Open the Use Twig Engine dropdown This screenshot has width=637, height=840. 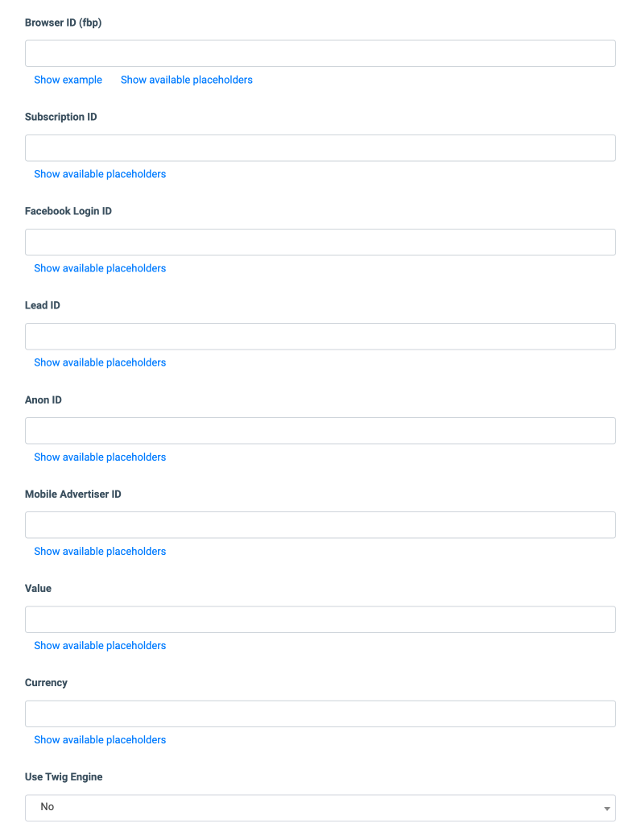321,808
